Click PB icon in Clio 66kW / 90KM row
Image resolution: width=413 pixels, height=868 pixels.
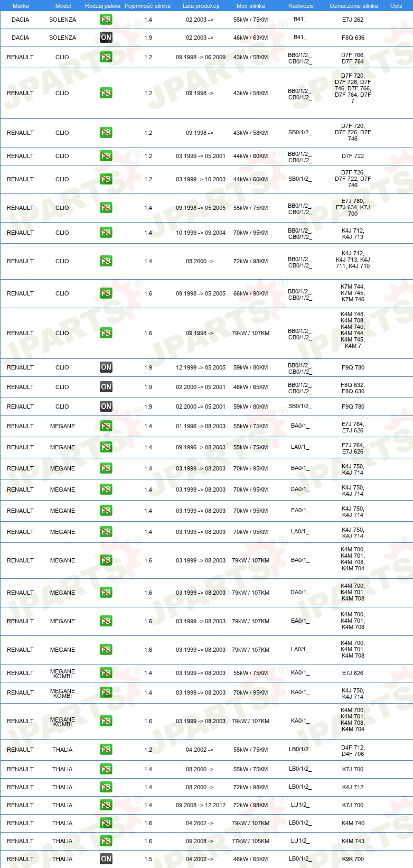[106, 293]
